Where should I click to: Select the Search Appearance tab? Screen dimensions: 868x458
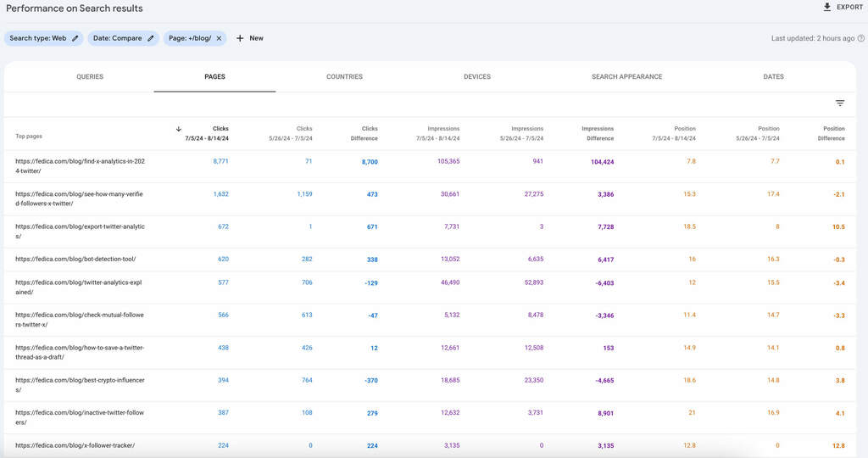(626, 76)
